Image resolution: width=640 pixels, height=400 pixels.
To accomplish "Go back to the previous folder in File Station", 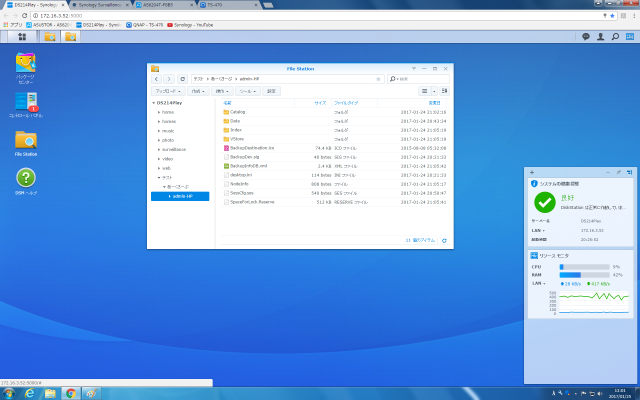I will click(157, 78).
